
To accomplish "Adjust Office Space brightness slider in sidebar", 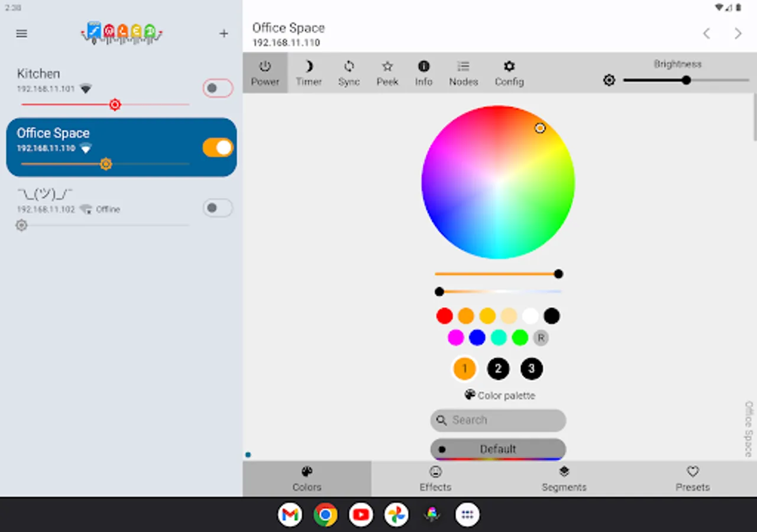I will pos(105,164).
